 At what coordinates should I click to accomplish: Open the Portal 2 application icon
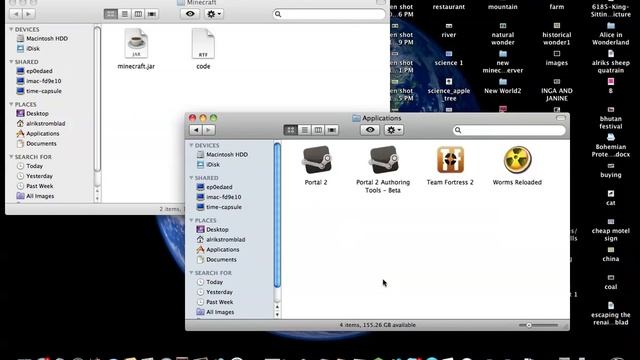[316, 160]
